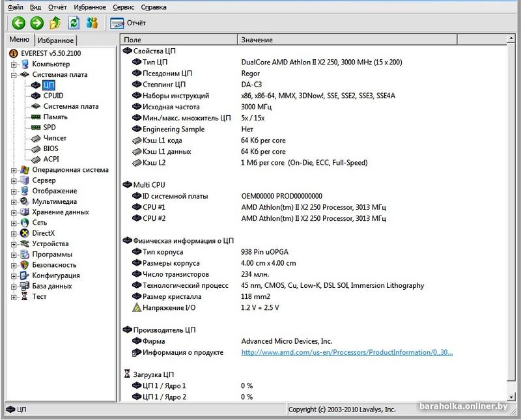Click the green Back arrow toolbar icon
This screenshot has height=420, width=521.
[18, 23]
